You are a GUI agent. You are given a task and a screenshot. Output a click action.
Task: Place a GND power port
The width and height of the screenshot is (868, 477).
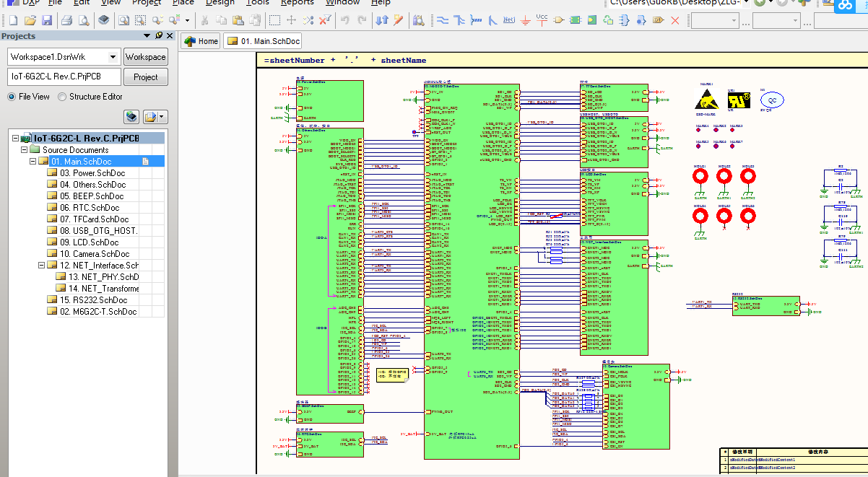(526, 20)
